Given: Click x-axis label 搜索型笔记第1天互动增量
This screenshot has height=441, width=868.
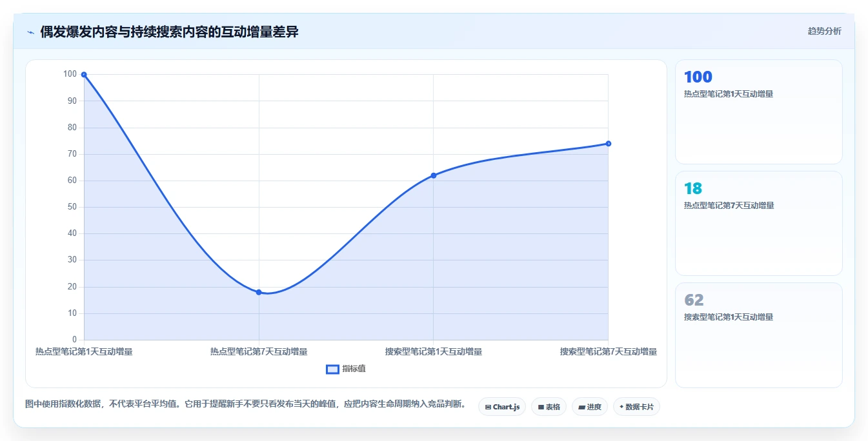Looking at the screenshot, I should click(x=434, y=351).
